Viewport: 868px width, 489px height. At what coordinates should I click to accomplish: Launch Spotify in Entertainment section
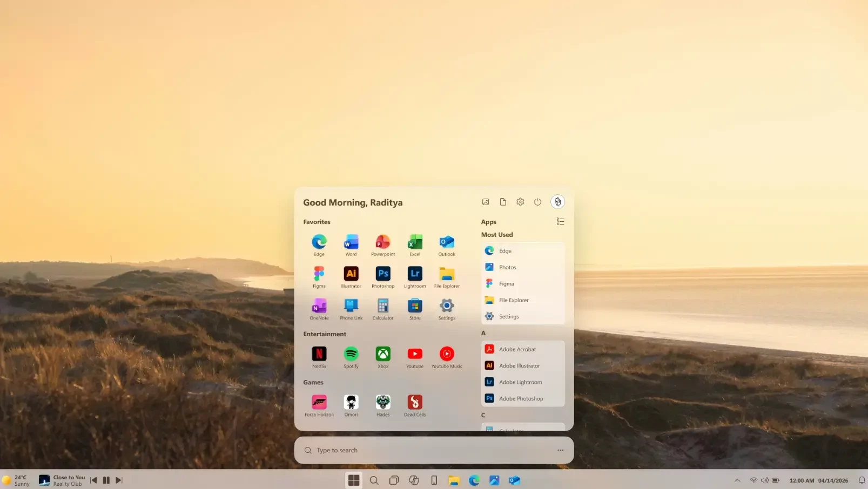351,354
